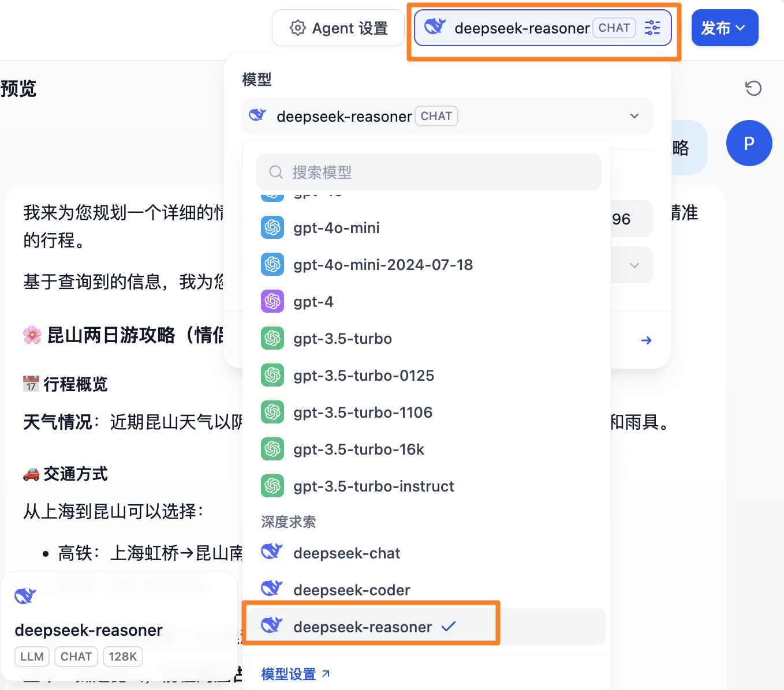
Task: Click the green icon beside gpt-3.5-turbo-instruct
Action: (272, 486)
